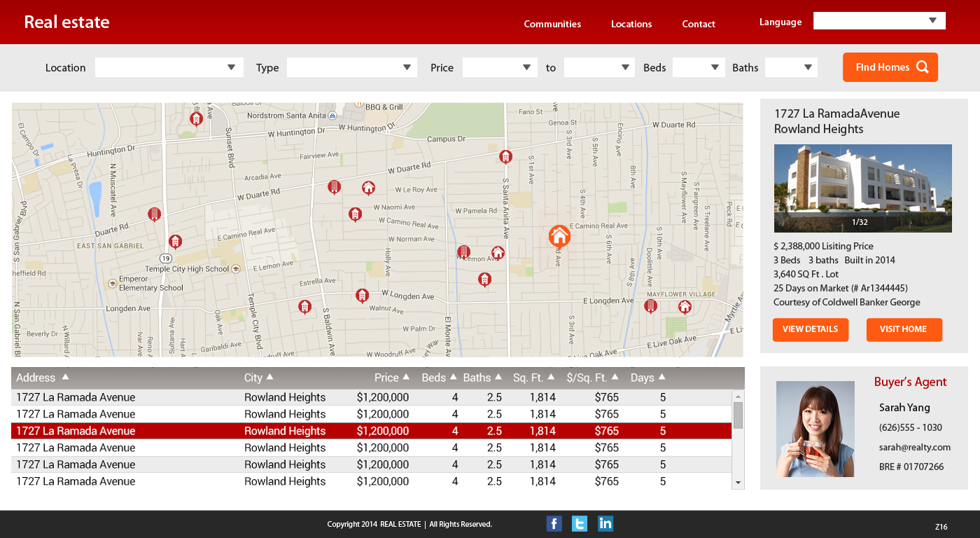Click house marker in Mayflower Village

685,306
